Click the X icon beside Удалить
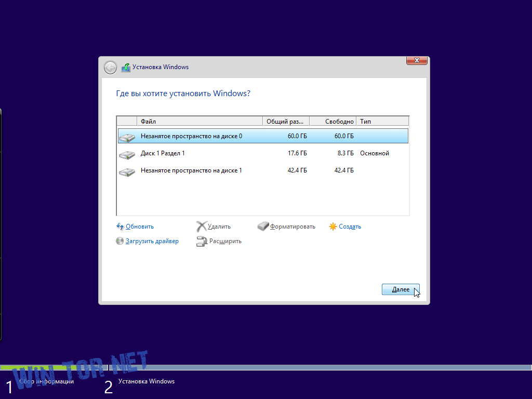 pyautogui.click(x=201, y=227)
